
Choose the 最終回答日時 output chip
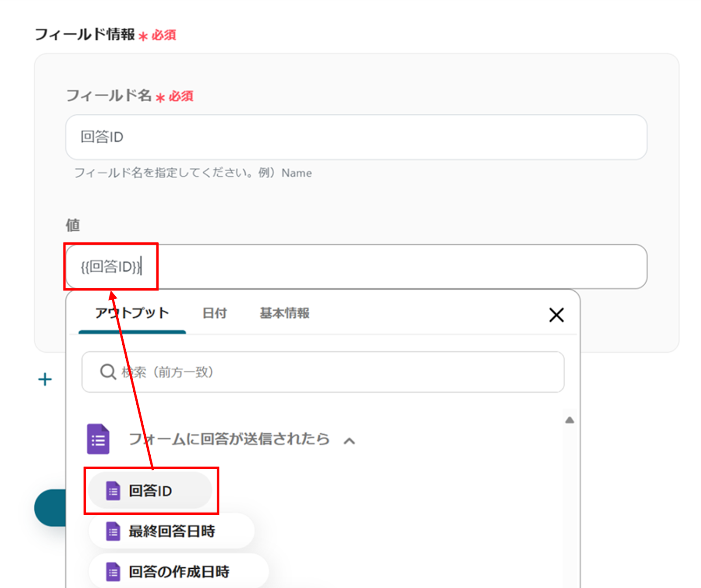(171, 531)
